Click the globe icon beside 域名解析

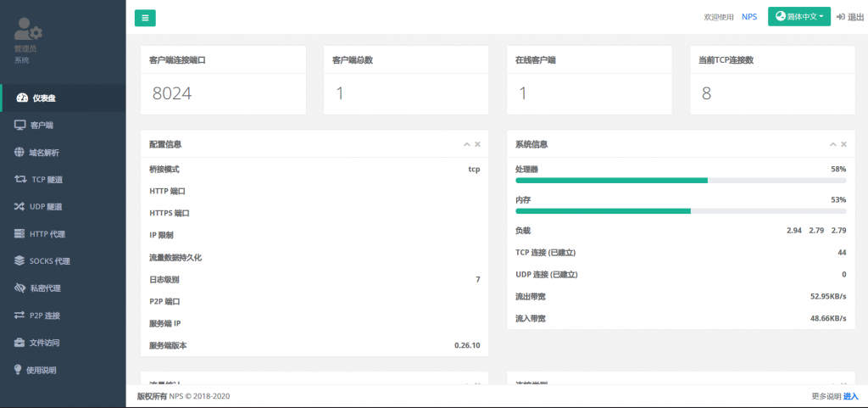[19, 152]
